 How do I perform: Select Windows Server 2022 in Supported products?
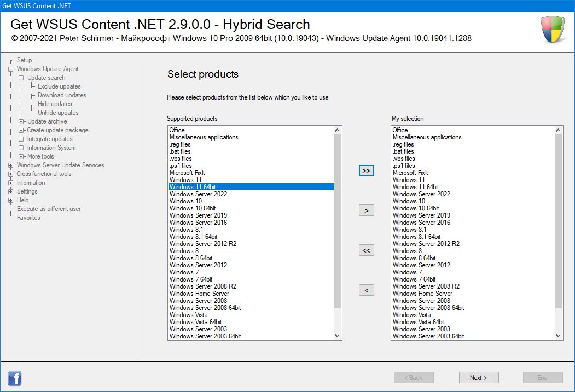(x=198, y=194)
